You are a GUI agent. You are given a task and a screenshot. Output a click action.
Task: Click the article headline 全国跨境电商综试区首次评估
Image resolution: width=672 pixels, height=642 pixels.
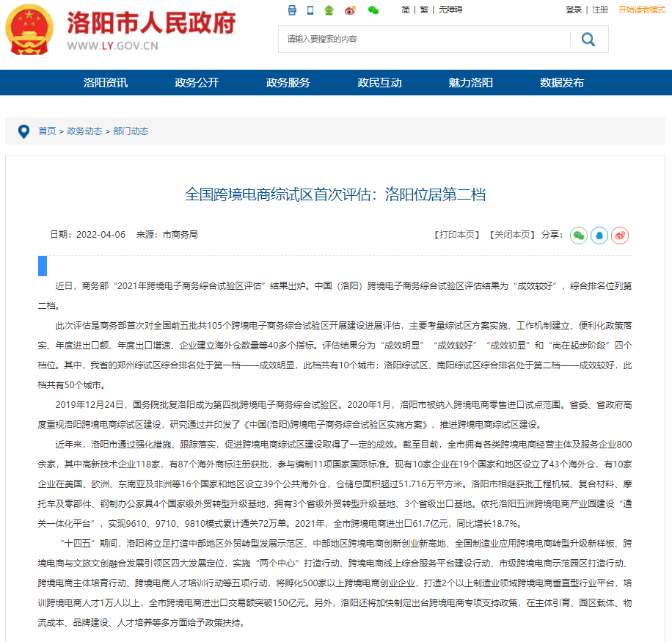[x=335, y=194]
